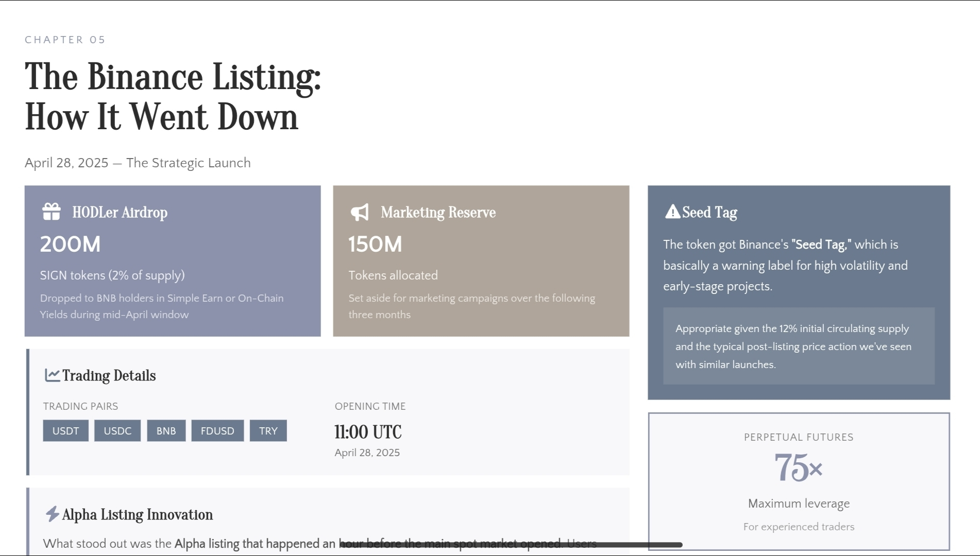Click the '75×' leverage figure
980x556 pixels.
799,468
